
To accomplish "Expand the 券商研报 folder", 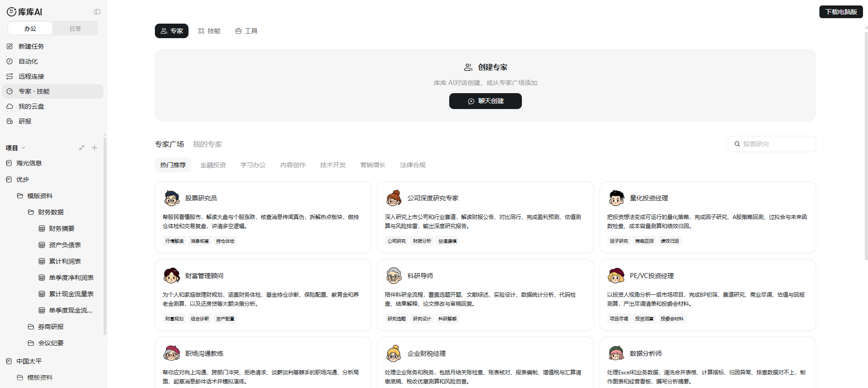I will (31, 327).
